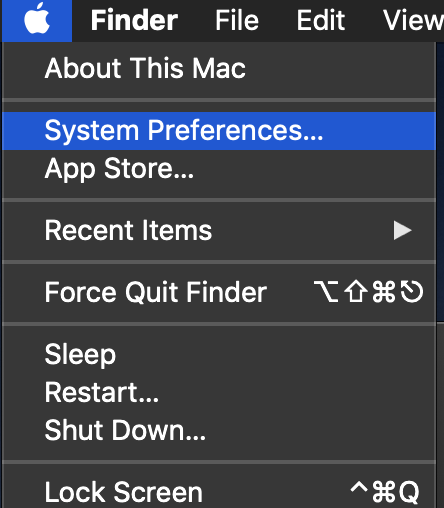
Task: Open the Edit menu
Action: click(321, 20)
